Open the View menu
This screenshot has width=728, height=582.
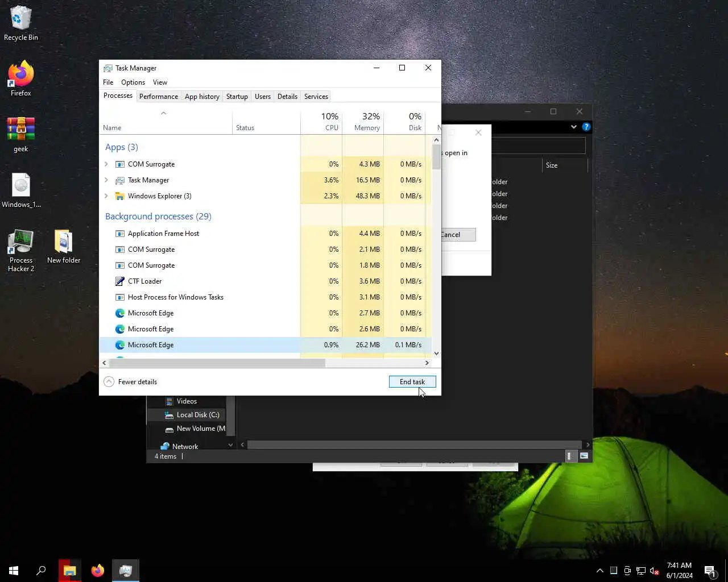pos(160,82)
